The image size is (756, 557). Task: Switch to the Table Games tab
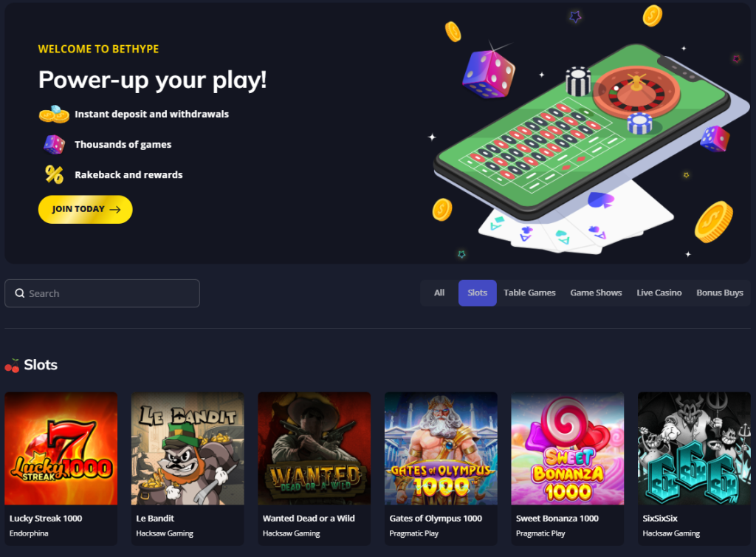pyautogui.click(x=529, y=293)
